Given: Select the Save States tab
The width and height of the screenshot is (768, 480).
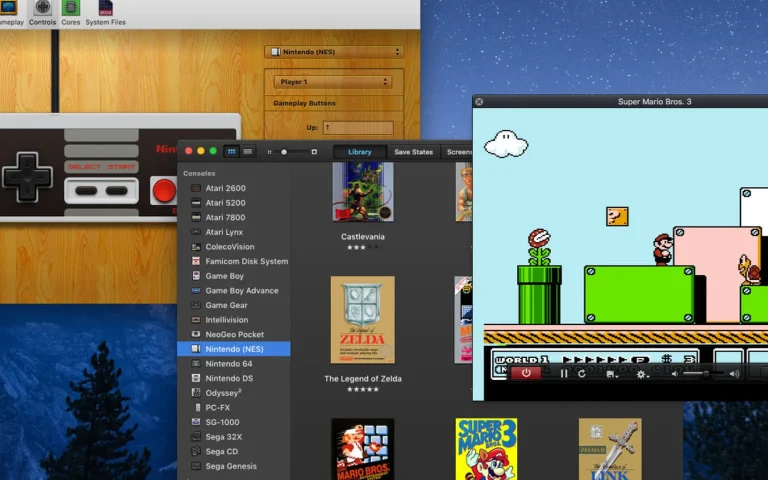Looking at the screenshot, I should click(413, 152).
